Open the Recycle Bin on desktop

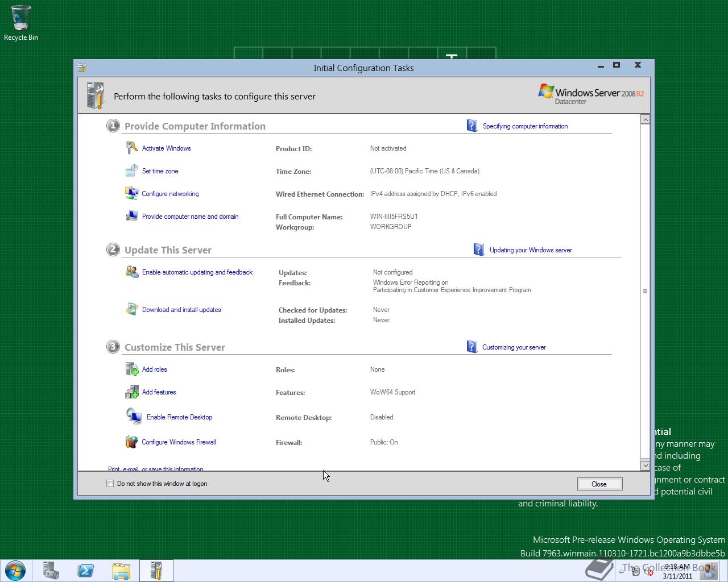click(x=21, y=23)
